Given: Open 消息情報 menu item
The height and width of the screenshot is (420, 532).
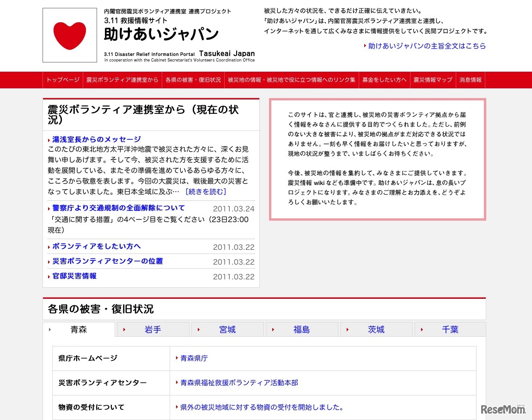Looking at the screenshot, I should [x=470, y=80].
